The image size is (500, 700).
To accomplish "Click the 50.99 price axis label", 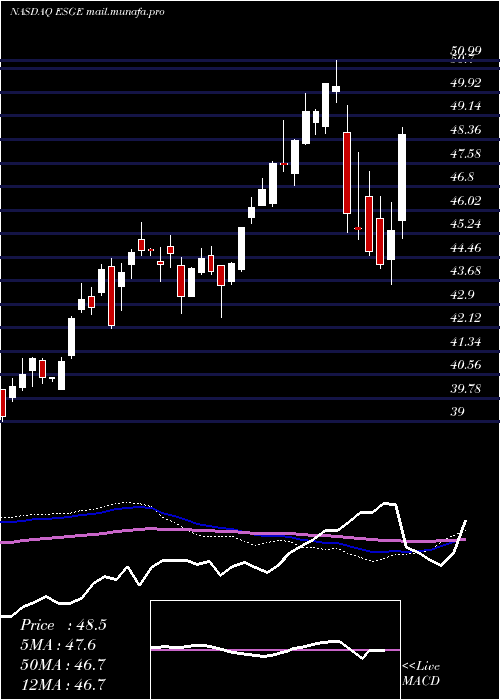I will point(466,51).
